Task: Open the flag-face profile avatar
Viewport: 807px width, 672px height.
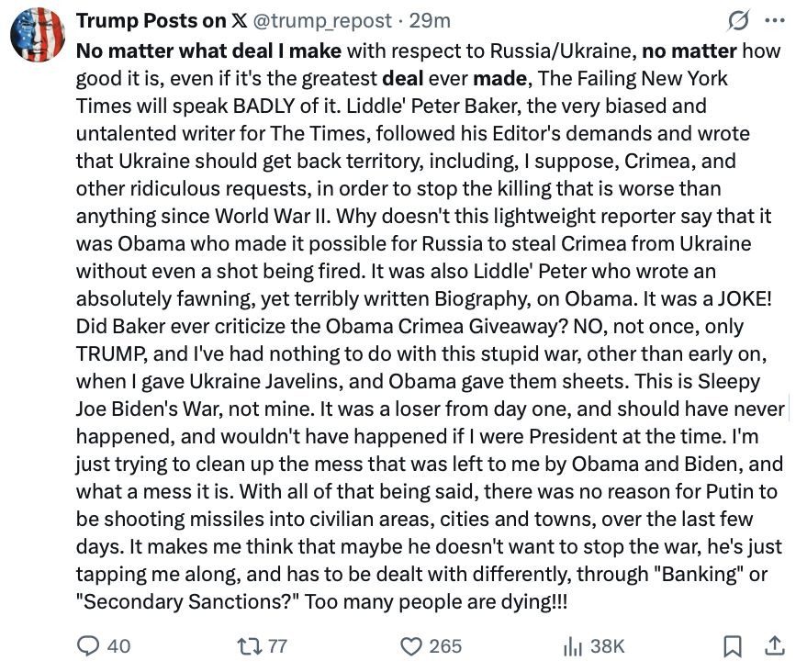Action: [x=37, y=36]
